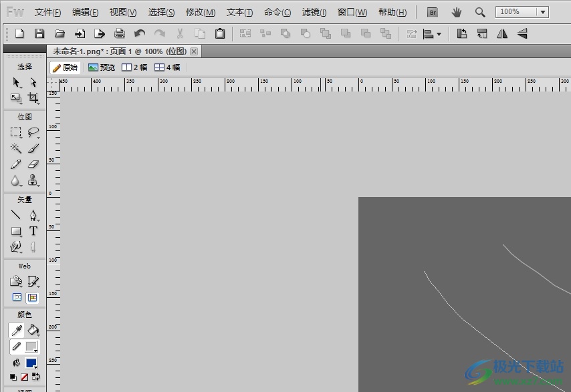Click the Print icon

click(120, 34)
